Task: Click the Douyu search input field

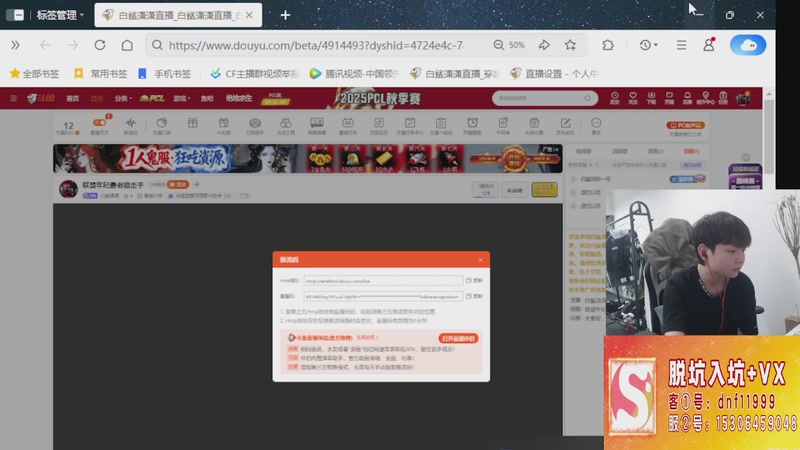Action: pyautogui.click(x=538, y=98)
